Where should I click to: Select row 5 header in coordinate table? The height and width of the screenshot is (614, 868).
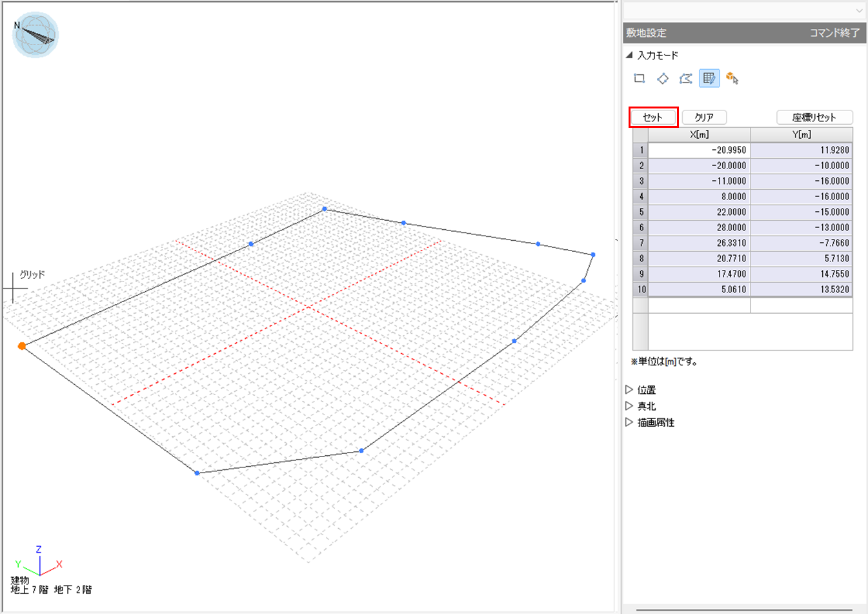(641, 212)
